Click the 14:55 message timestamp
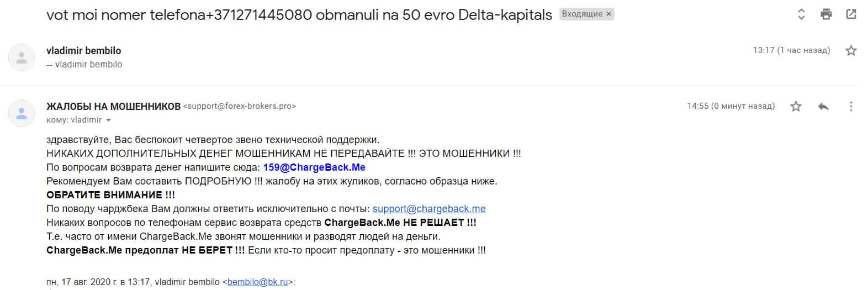The image size is (868, 290). pos(731,106)
